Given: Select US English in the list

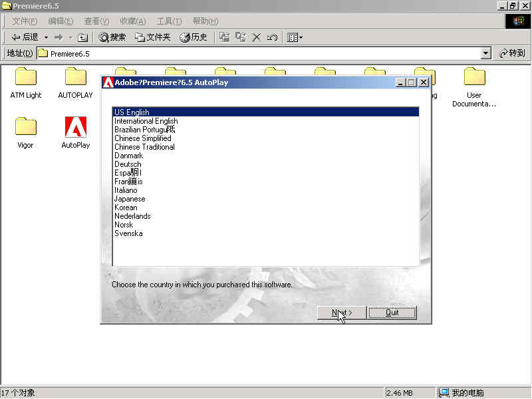Looking at the screenshot, I should (x=265, y=112).
